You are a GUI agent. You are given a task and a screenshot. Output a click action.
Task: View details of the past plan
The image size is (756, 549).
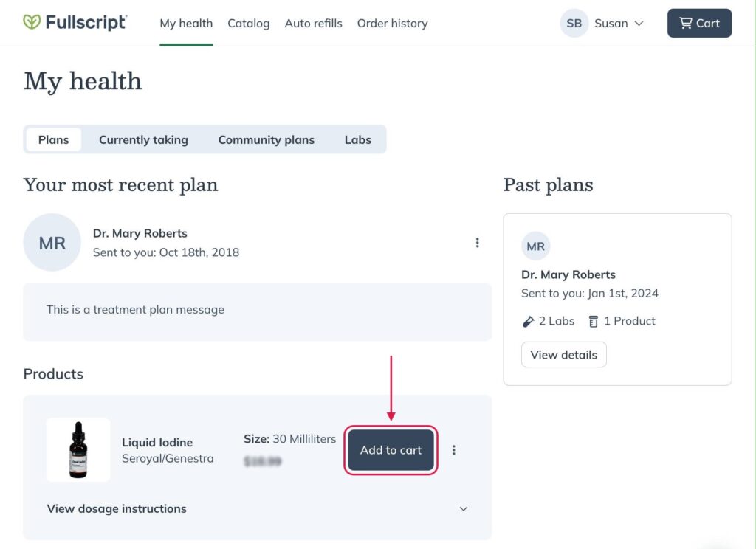pyautogui.click(x=563, y=354)
